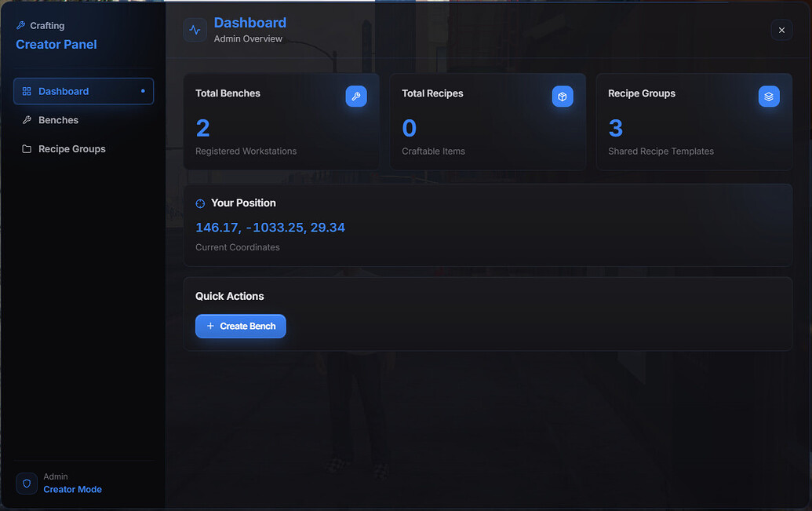
Task: Click the Creator Panel heading
Action: pyautogui.click(x=56, y=45)
